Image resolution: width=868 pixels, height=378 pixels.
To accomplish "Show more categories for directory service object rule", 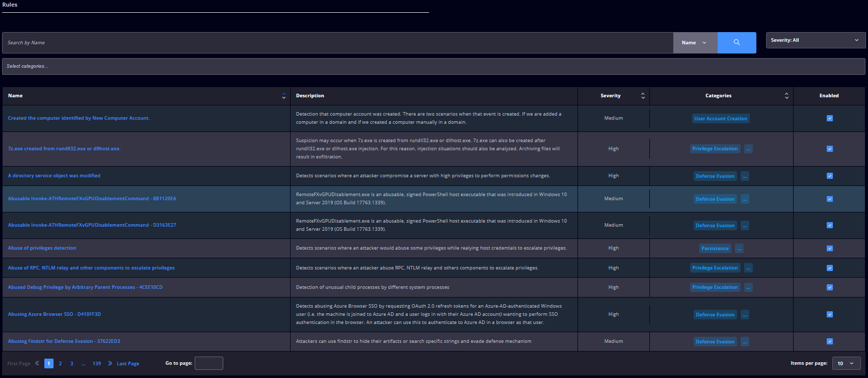I will [x=745, y=176].
